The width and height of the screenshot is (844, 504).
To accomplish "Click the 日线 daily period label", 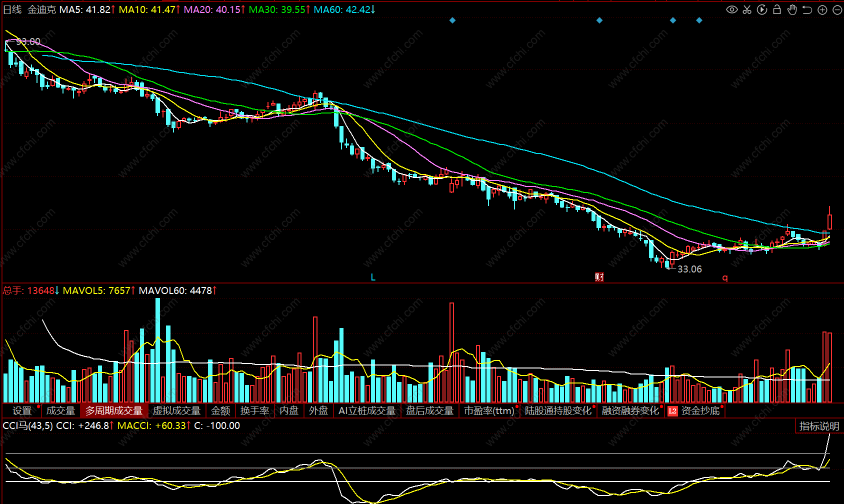I will pyautogui.click(x=12, y=9).
